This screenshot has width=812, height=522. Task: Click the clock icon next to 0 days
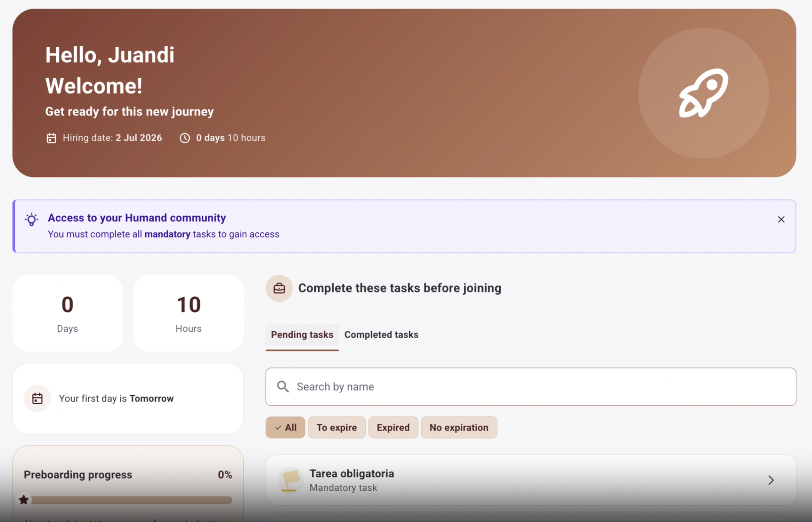click(185, 138)
